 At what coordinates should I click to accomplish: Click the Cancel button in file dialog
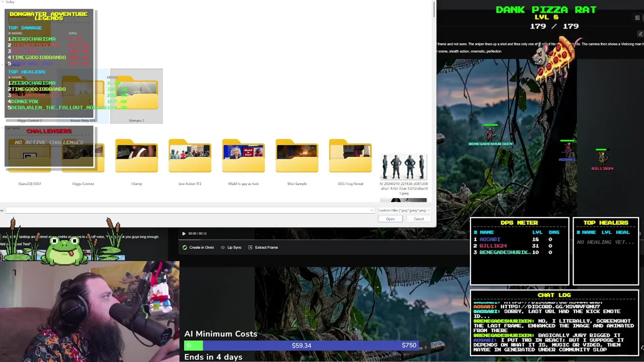pyautogui.click(x=419, y=219)
